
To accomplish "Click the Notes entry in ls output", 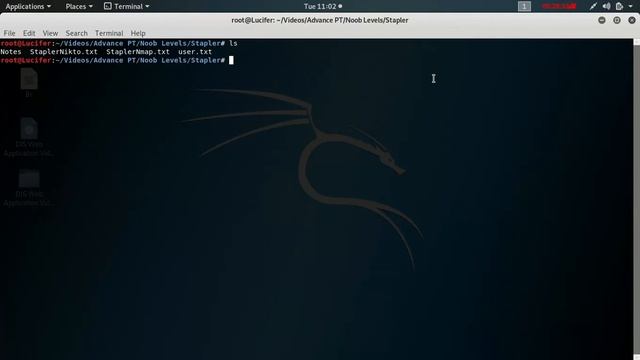I will click(x=11, y=52).
